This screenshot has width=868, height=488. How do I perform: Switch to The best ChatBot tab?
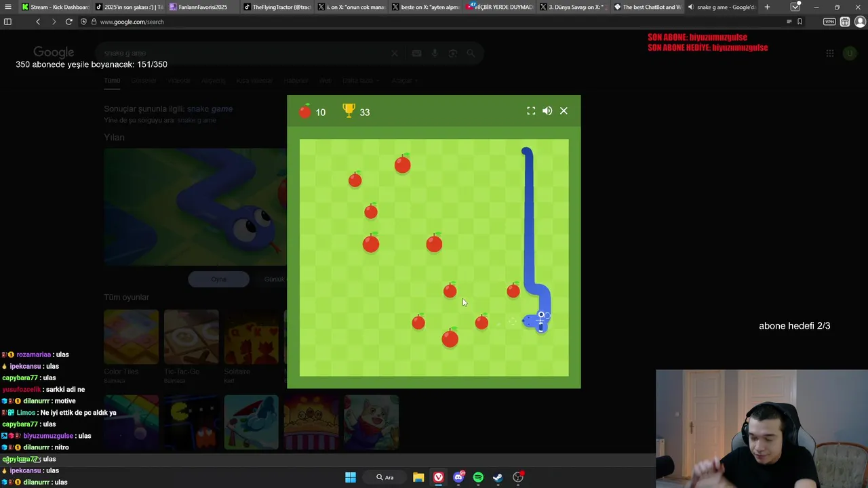pos(646,7)
